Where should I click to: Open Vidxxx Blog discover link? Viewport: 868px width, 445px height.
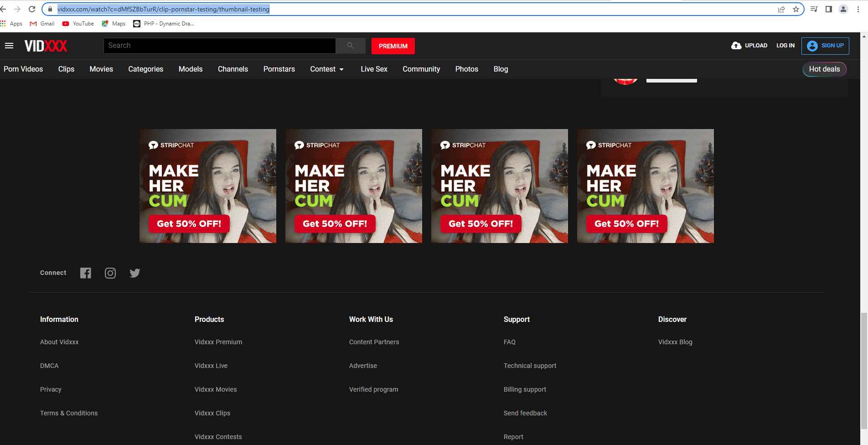(675, 342)
